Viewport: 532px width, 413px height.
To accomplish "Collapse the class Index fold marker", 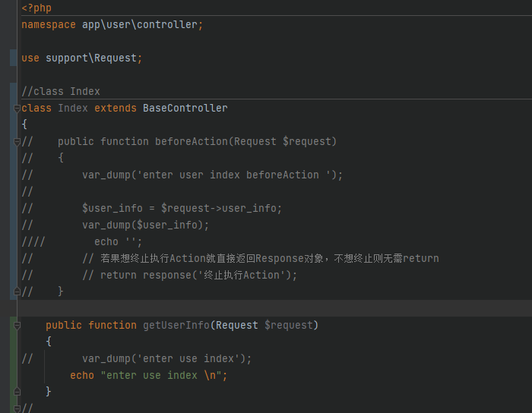I will [17, 109].
